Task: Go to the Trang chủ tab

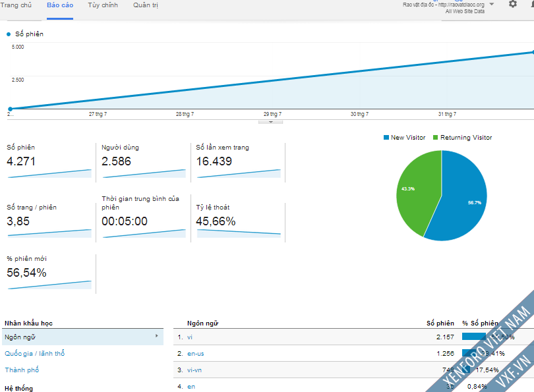Action: 16,5
